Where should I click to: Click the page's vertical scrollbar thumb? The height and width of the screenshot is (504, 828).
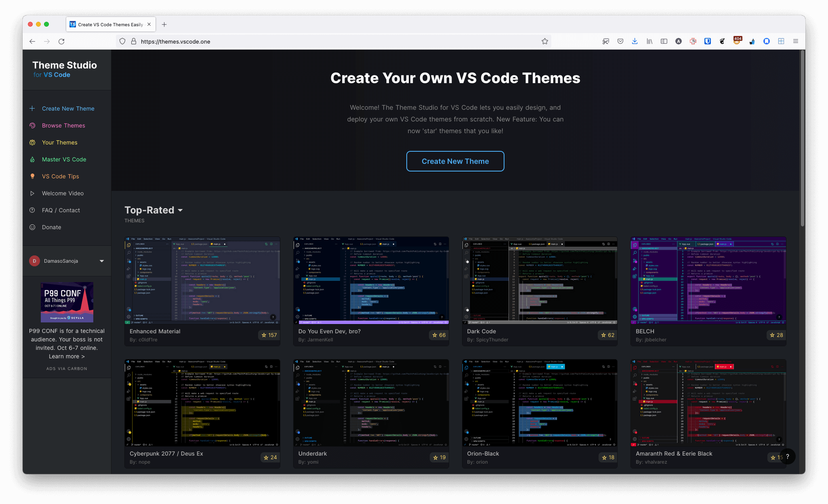[802, 137]
